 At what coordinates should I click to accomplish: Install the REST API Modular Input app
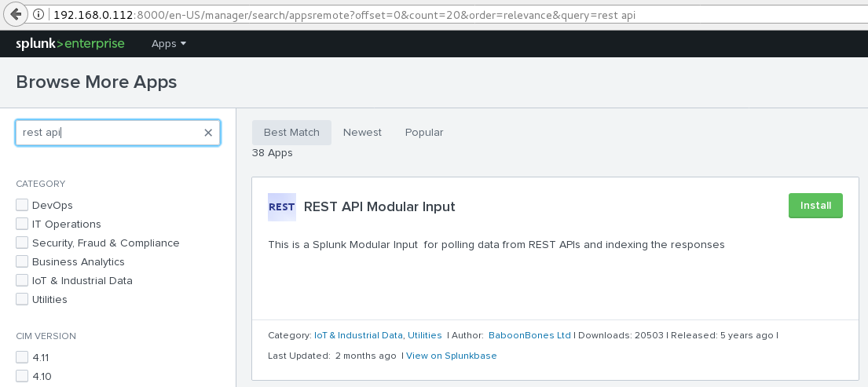tap(815, 206)
